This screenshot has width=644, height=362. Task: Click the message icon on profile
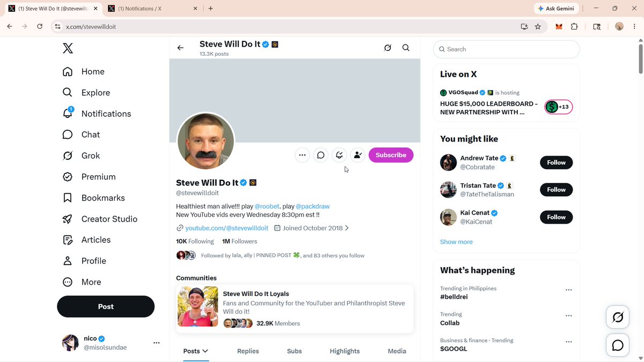[x=320, y=155]
